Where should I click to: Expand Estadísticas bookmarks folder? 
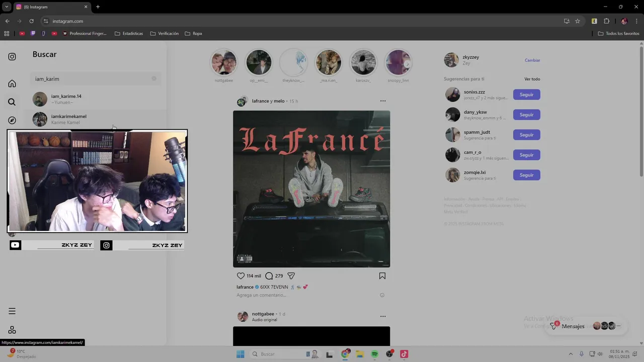pos(129,34)
